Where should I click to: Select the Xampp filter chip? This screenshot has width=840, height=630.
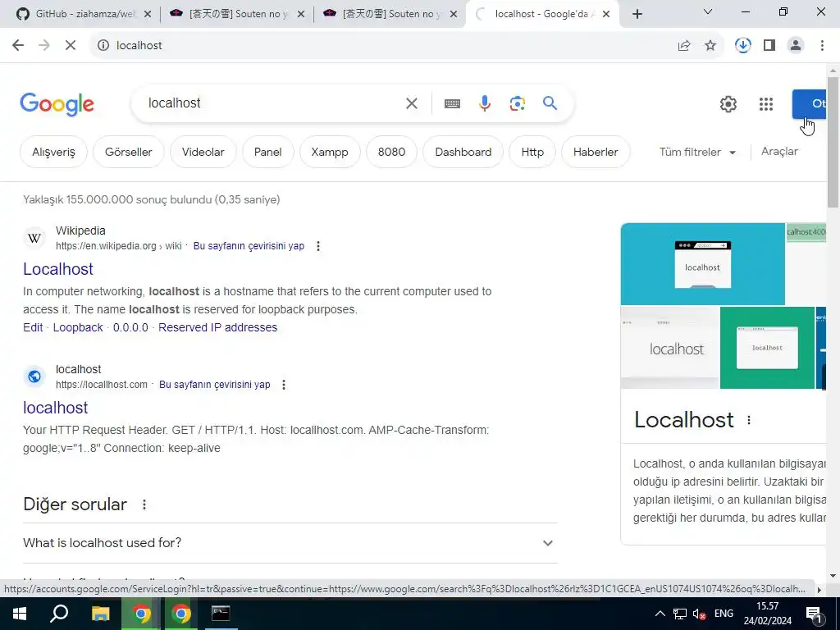pyautogui.click(x=330, y=152)
